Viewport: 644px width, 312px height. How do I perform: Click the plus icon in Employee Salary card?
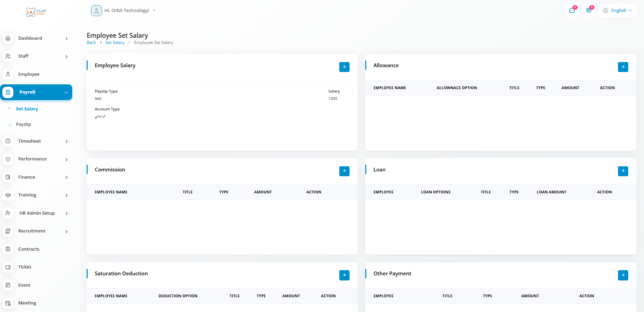tap(344, 67)
